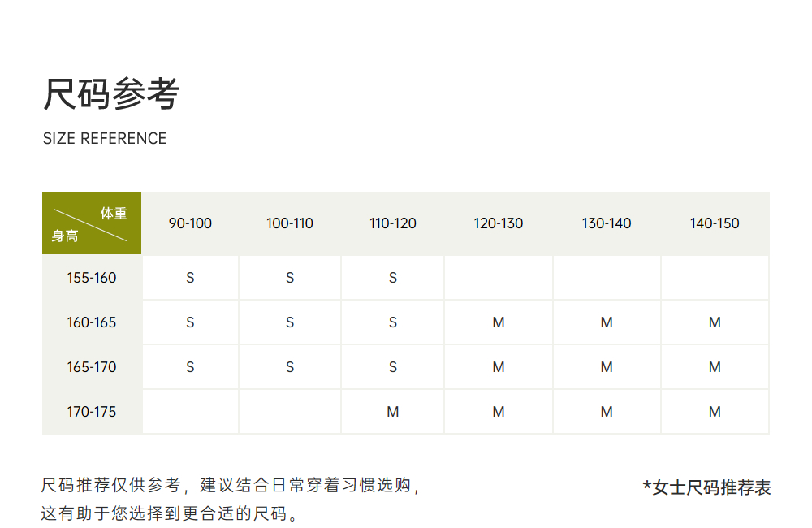
Task: Select the 160-165 height row label
Action: point(92,322)
